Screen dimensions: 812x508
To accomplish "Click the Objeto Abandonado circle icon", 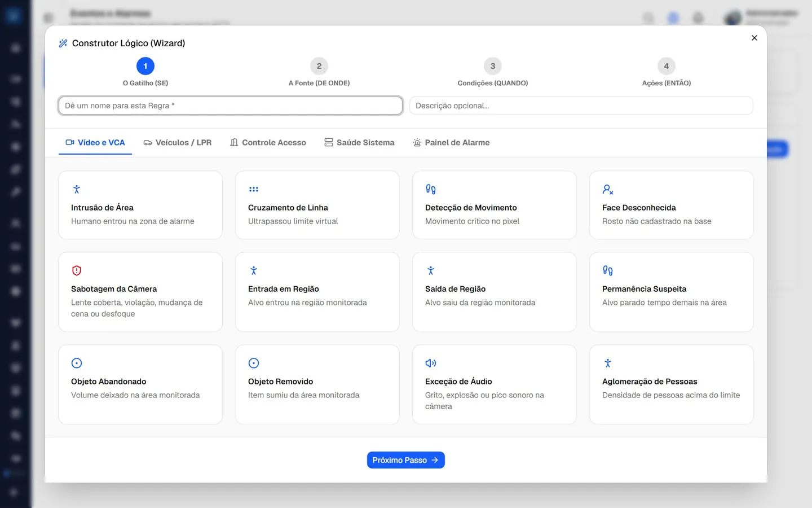I will coord(77,364).
